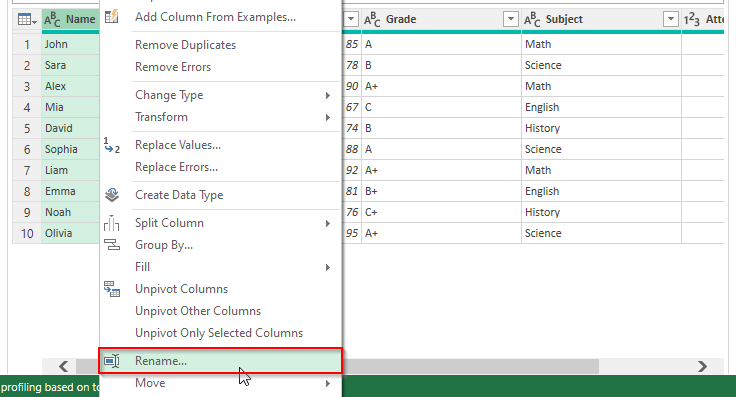This screenshot has height=397, width=736.
Task: Choose Group By menu entry
Action: click(x=221, y=245)
